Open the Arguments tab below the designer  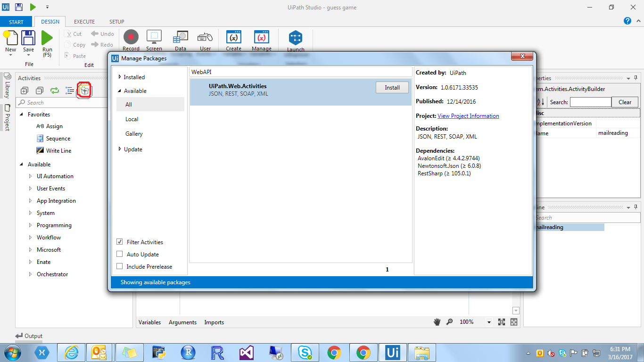click(182, 322)
